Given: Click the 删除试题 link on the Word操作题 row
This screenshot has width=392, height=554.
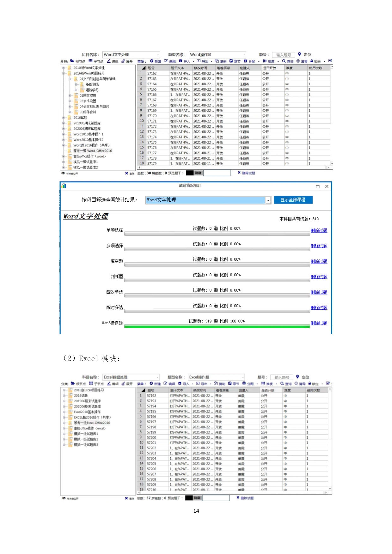Looking at the screenshot, I should coord(319,323).
